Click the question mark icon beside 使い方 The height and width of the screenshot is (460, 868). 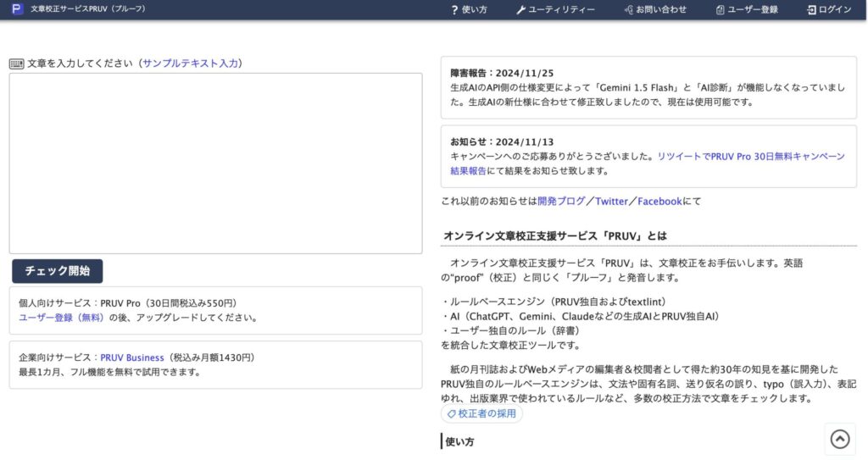454,10
